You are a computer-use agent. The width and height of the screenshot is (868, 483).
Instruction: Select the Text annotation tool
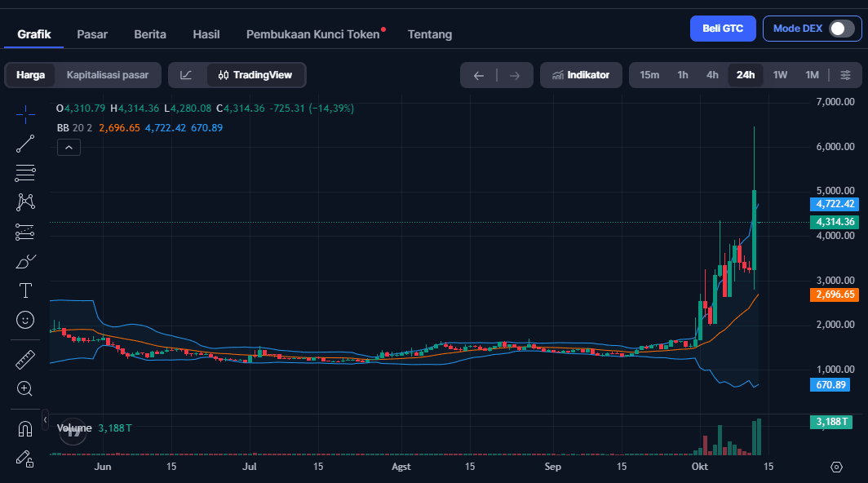pyautogui.click(x=25, y=290)
